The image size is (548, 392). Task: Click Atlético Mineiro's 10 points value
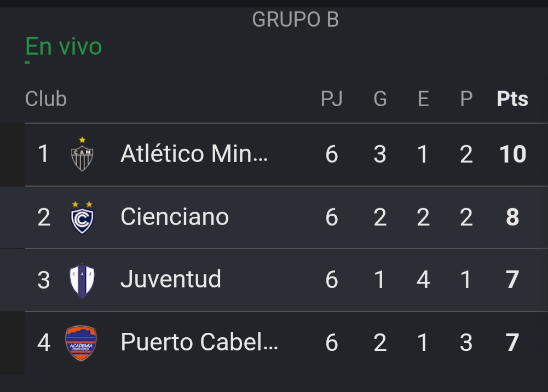513,154
